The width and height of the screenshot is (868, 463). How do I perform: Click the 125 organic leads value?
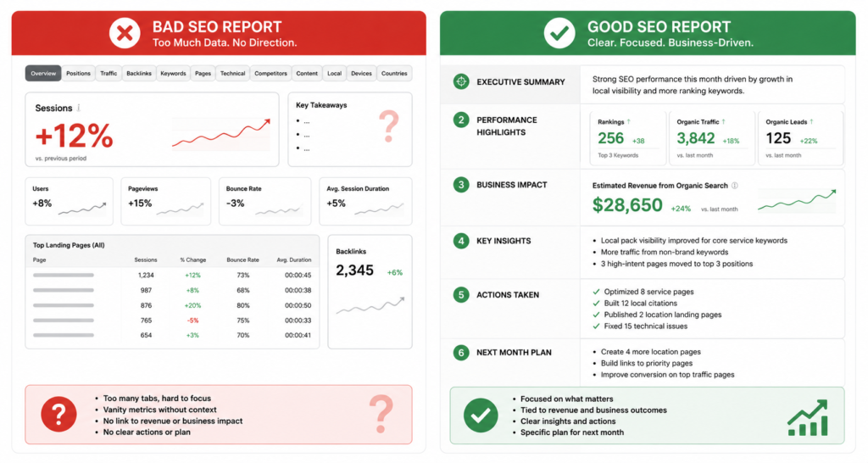778,138
